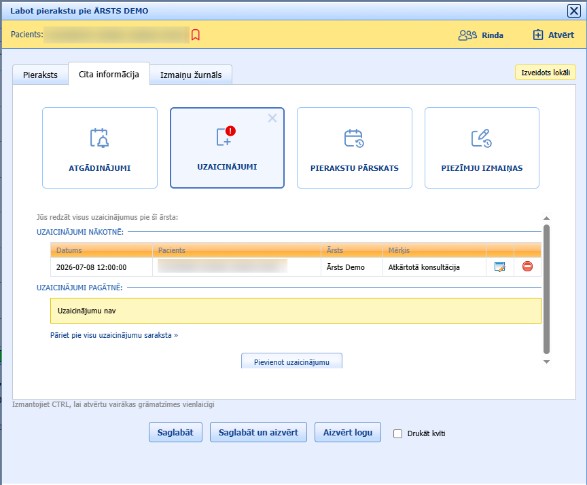Image resolution: width=587 pixels, height=485 pixels.
Task: Click the Saglabāt un aizvērt button
Action: [258, 433]
